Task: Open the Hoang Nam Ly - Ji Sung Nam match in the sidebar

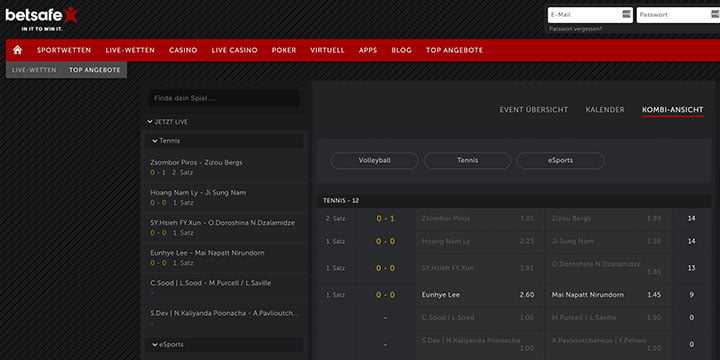Action: [x=224, y=198]
